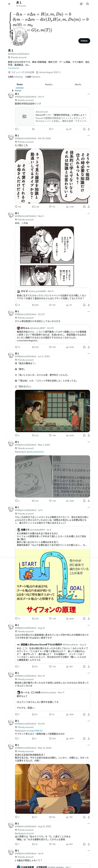Go back using the top-left arrow
Image resolution: width=98 pixels, height=868 pixels.
point(9,4)
